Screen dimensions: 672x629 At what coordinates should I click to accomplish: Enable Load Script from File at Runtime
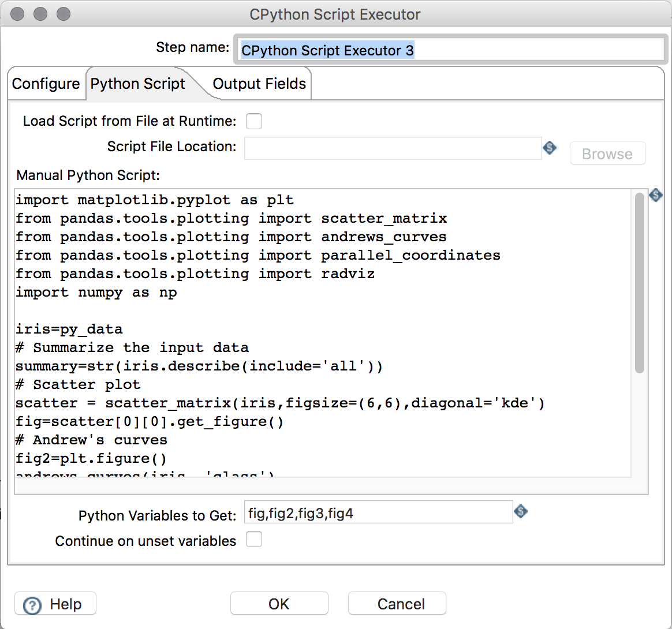click(253, 121)
